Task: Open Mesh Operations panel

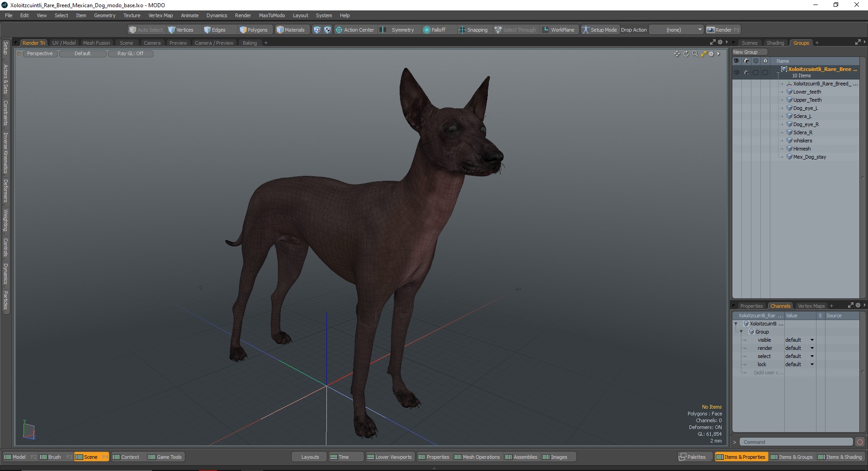Action: 477,457
